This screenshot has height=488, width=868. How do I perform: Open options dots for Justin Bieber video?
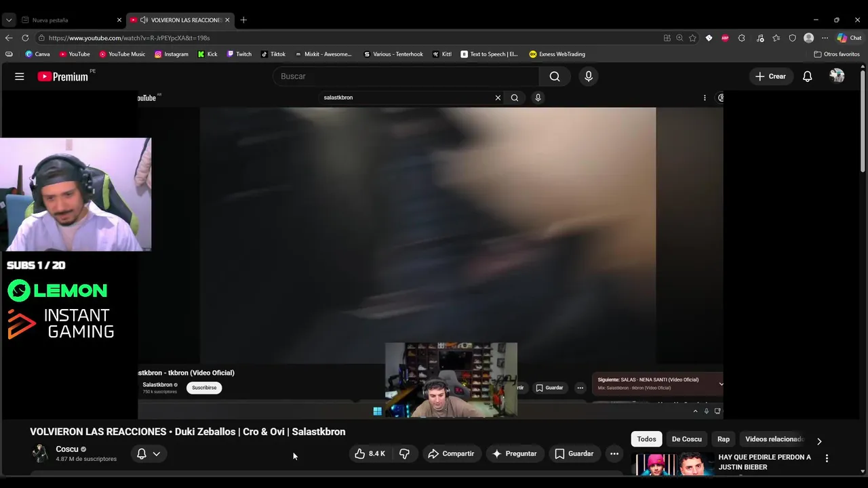tap(827, 459)
